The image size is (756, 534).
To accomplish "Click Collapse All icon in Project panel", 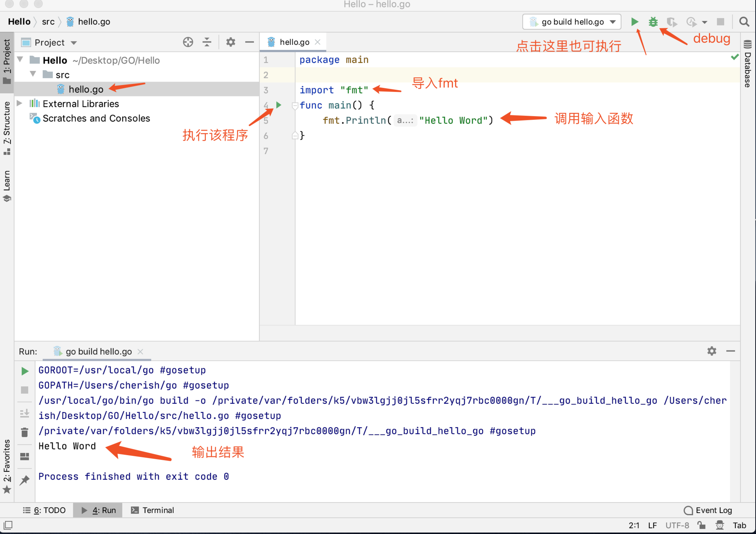I will (207, 42).
